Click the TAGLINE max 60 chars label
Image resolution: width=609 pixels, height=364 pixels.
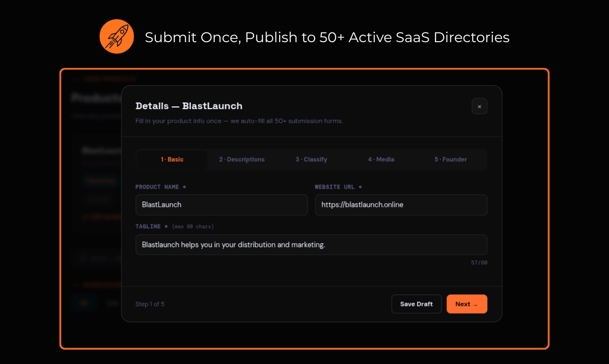pos(175,227)
